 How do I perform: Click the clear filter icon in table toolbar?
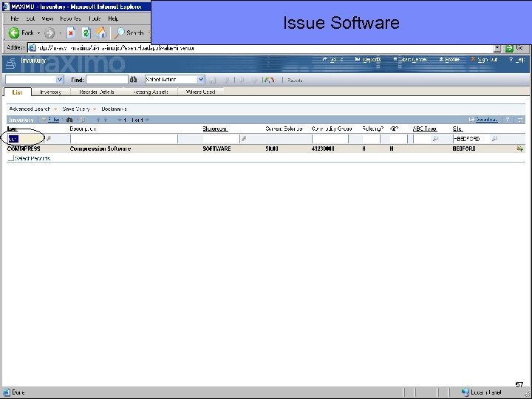83,120
